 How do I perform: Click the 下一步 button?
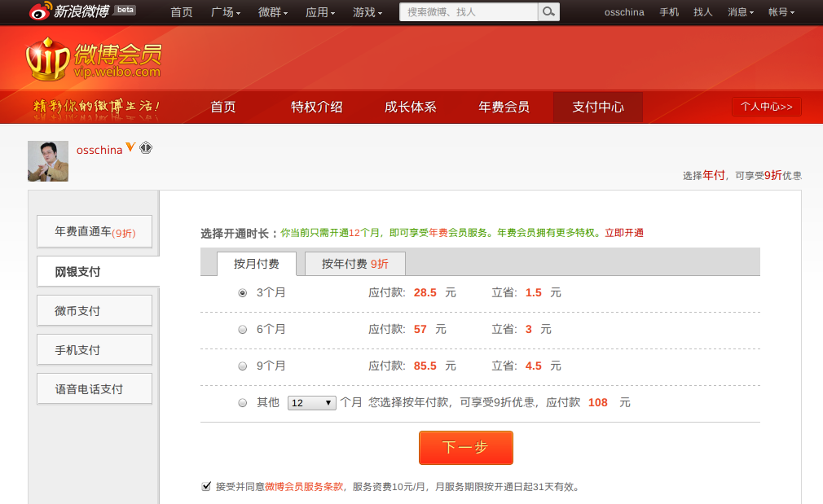click(465, 447)
